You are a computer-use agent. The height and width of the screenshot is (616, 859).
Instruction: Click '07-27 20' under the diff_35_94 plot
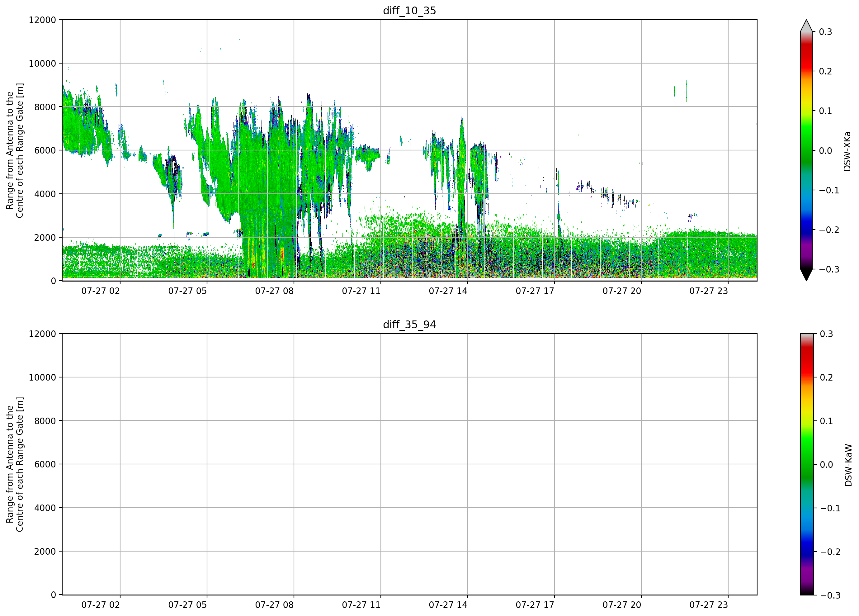click(622, 605)
